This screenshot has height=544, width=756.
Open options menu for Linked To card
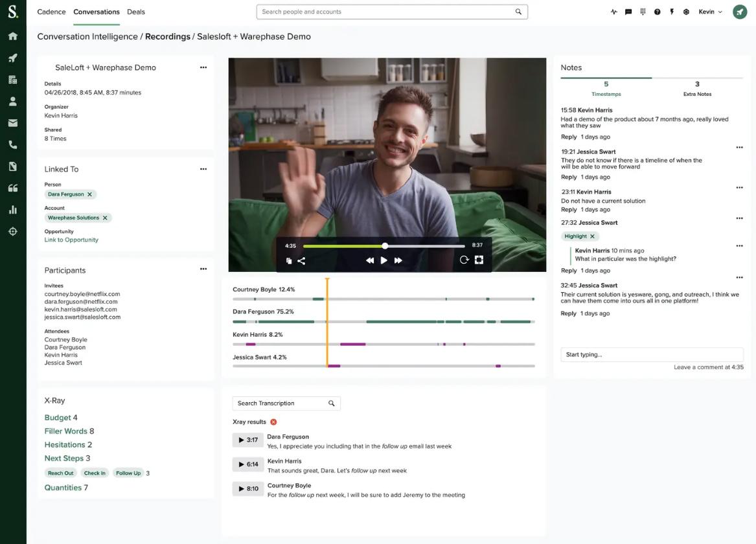tap(203, 169)
